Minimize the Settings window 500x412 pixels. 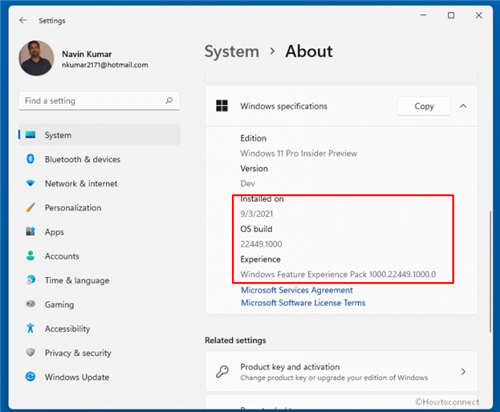[423, 15]
